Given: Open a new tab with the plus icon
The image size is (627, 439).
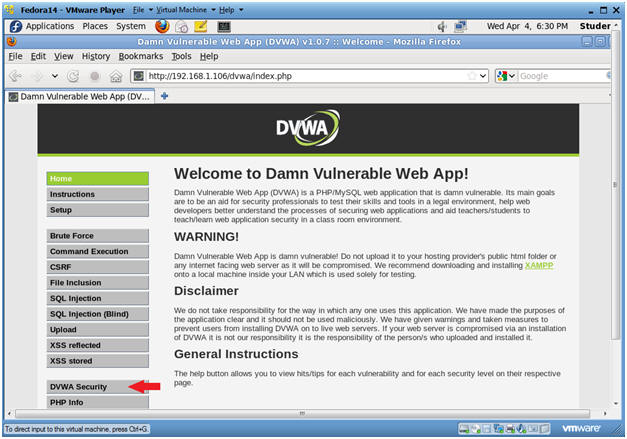Looking at the screenshot, I should coord(164,96).
